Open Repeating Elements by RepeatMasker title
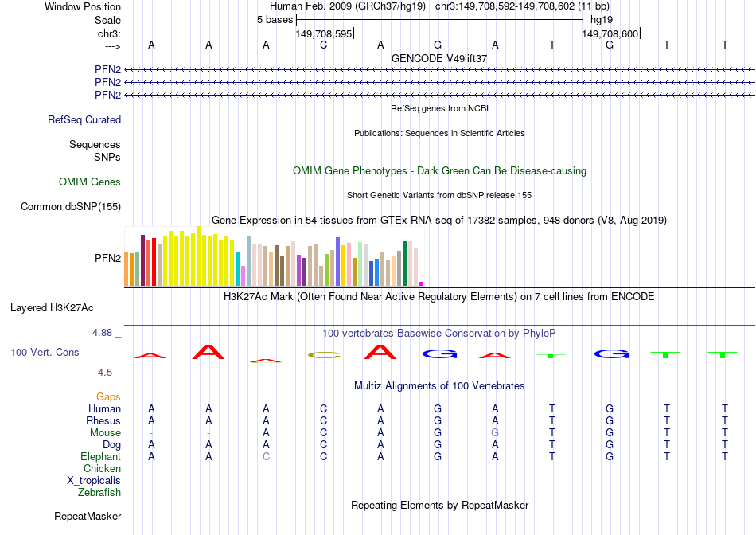This screenshot has width=756, height=535. (x=440, y=505)
